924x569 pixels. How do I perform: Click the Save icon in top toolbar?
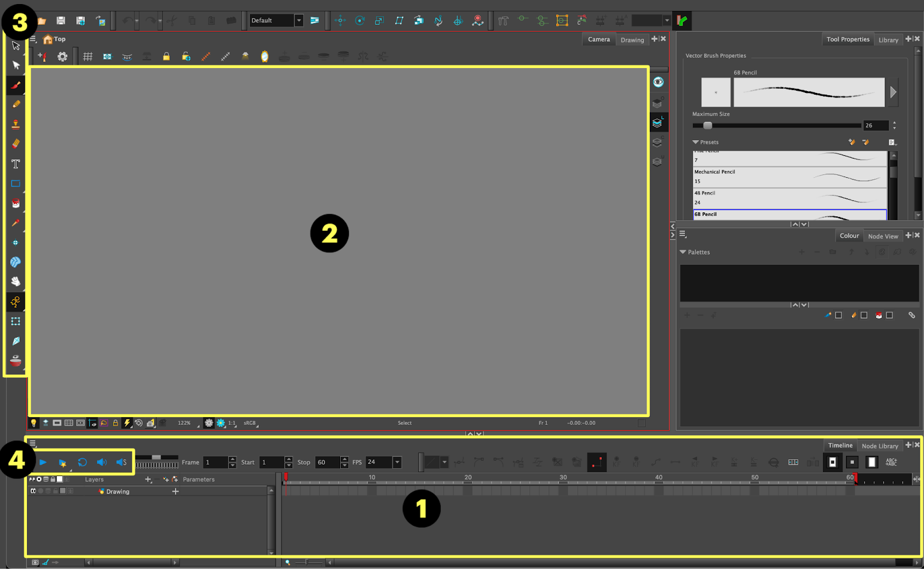pyautogui.click(x=61, y=21)
